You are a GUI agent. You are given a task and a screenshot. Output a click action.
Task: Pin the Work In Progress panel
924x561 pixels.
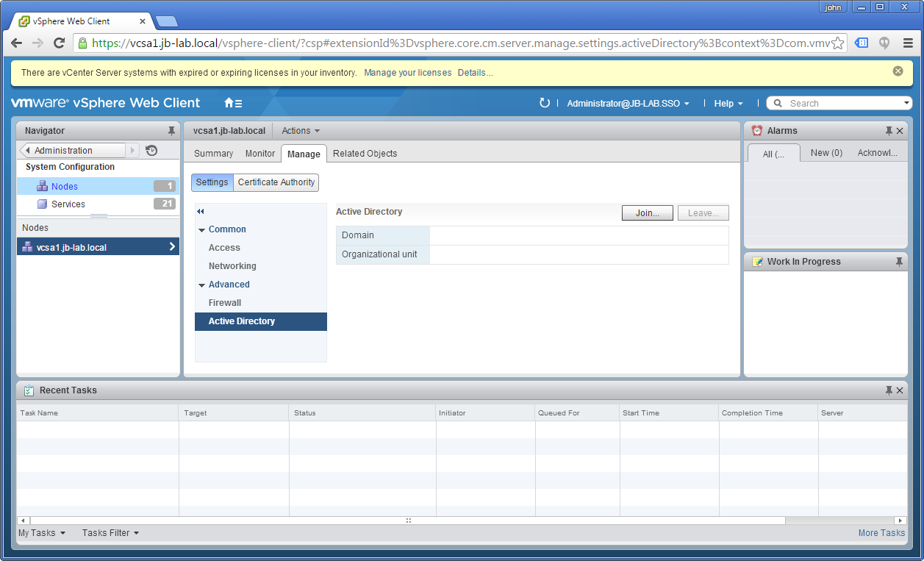coord(899,262)
